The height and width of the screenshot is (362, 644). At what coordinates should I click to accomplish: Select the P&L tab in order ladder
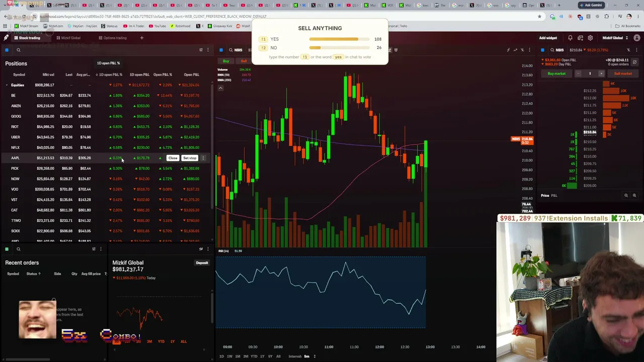(x=554, y=196)
